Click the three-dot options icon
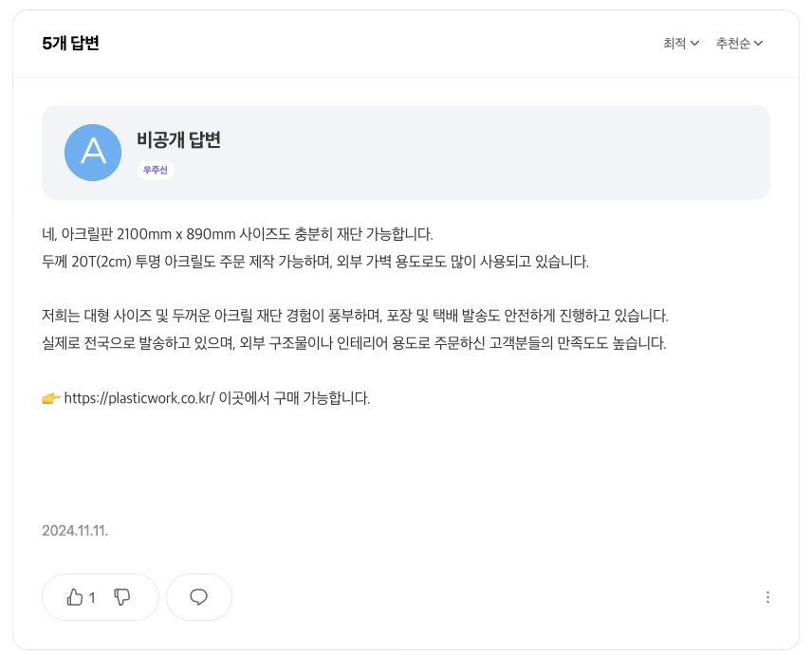This screenshot has height=655, width=812. [x=768, y=596]
